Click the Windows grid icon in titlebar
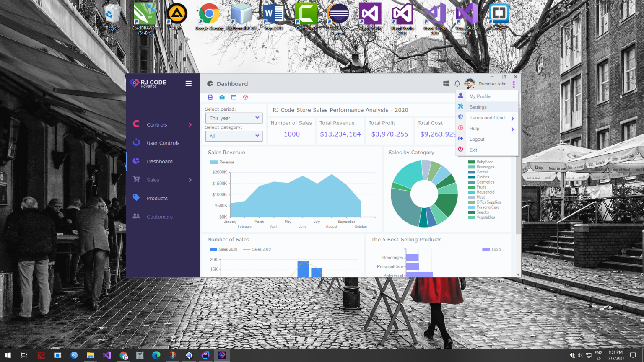 click(446, 83)
